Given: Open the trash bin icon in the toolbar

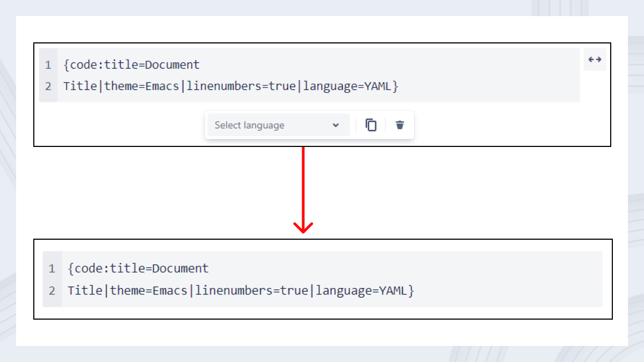Looking at the screenshot, I should pyautogui.click(x=399, y=124).
